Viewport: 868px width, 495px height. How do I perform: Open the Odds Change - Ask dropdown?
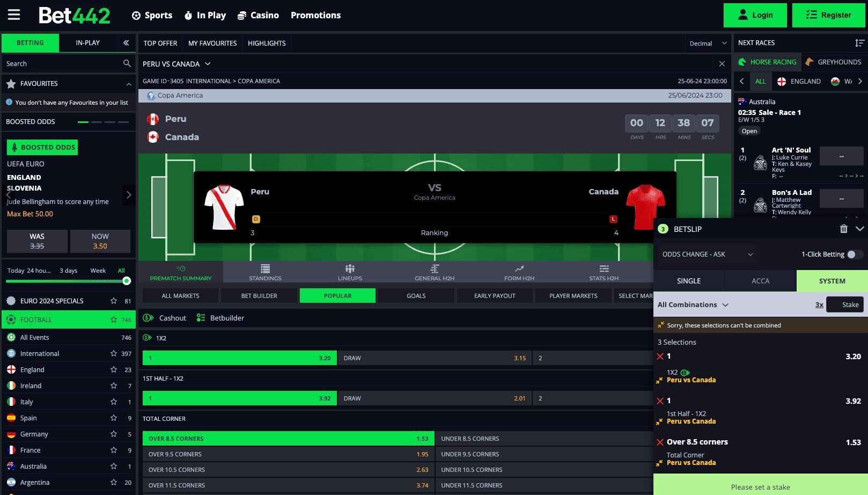(707, 254)
